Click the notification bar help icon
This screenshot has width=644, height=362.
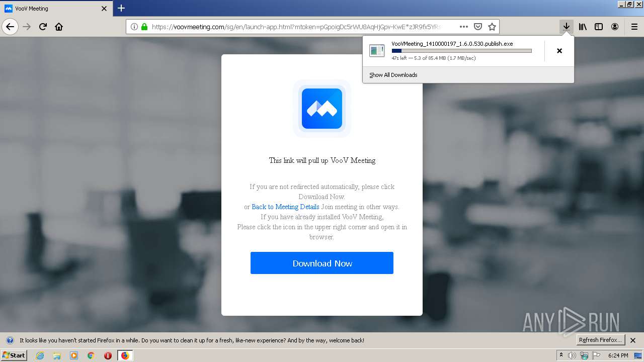click(x=10, y=340)
